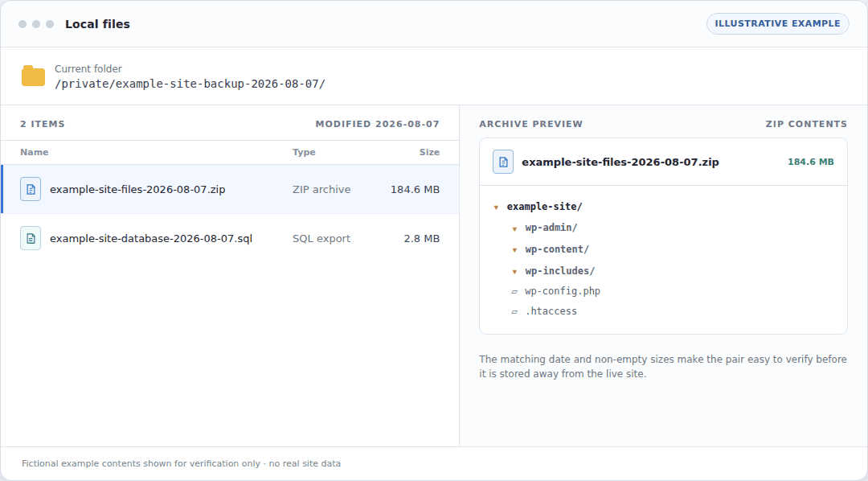This screenshot has width=868, height=481.
Task: Click the zip file name in preview header
Action: coord(620,162)
